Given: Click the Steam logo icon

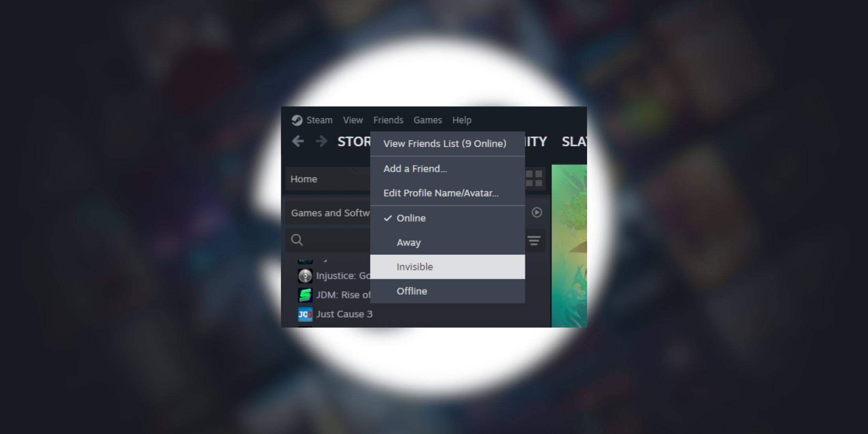Looking at the screenshot, I should (x=296, y=120).
